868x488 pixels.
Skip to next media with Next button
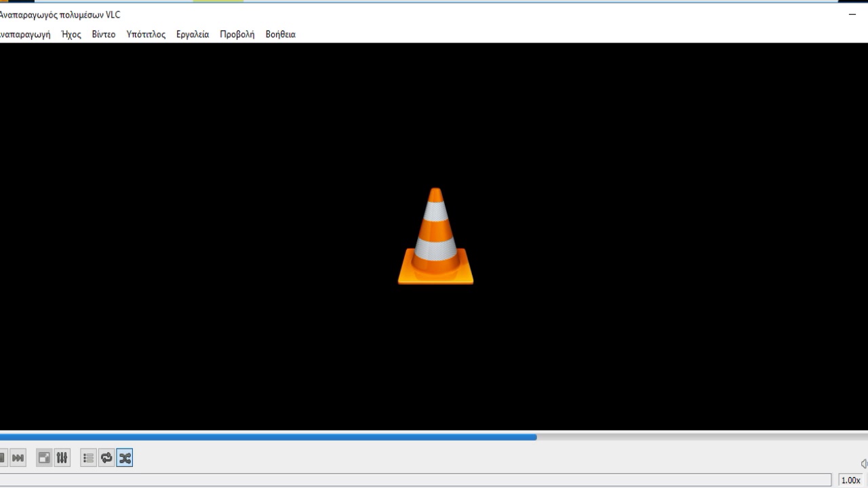18,458
